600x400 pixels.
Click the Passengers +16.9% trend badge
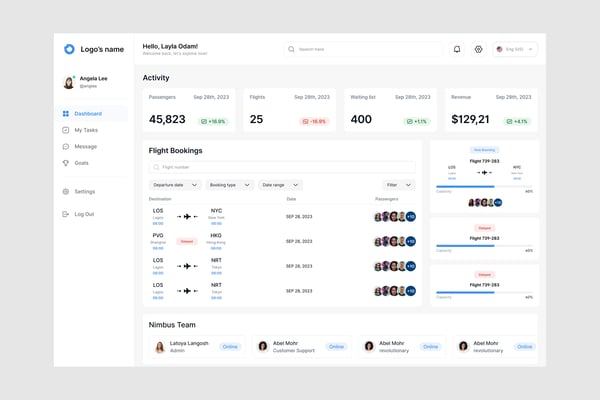[214, 121]
